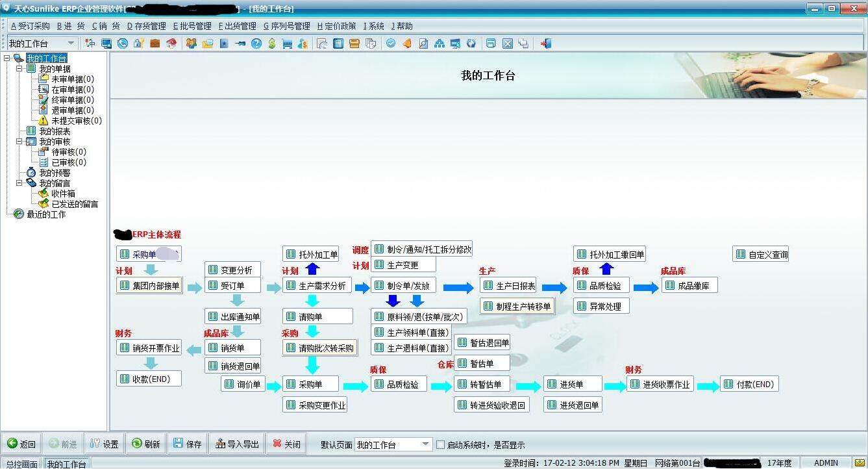Open the mail/message icon in the toolbar
The width and height of the screenshot is (868, 469).
pyautogui.click(x=206, y=44)
